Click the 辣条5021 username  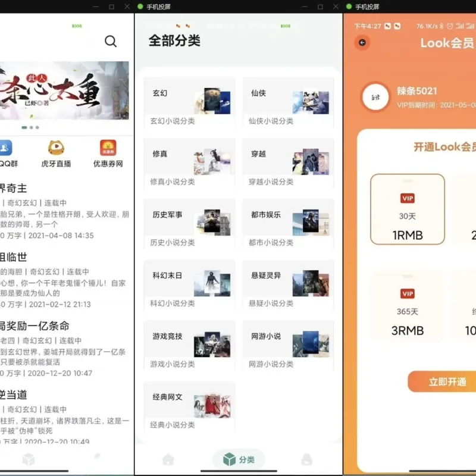pos(417,91)
